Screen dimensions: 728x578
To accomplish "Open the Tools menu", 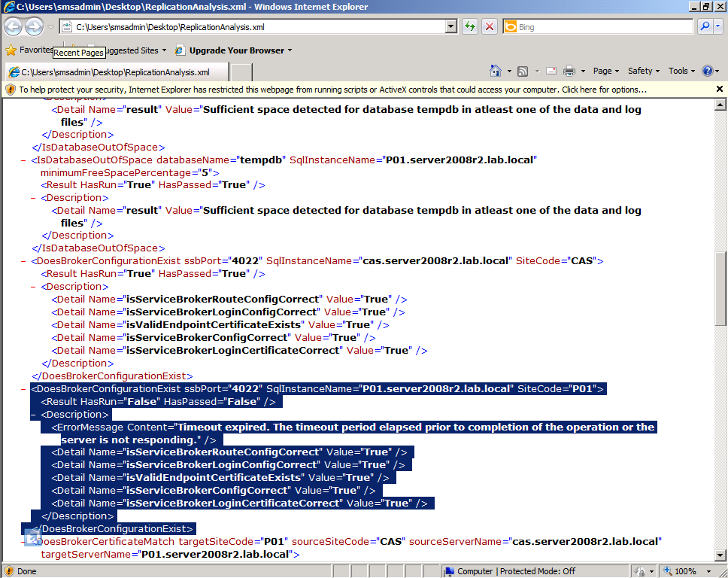I will click(x=681, y=71).
